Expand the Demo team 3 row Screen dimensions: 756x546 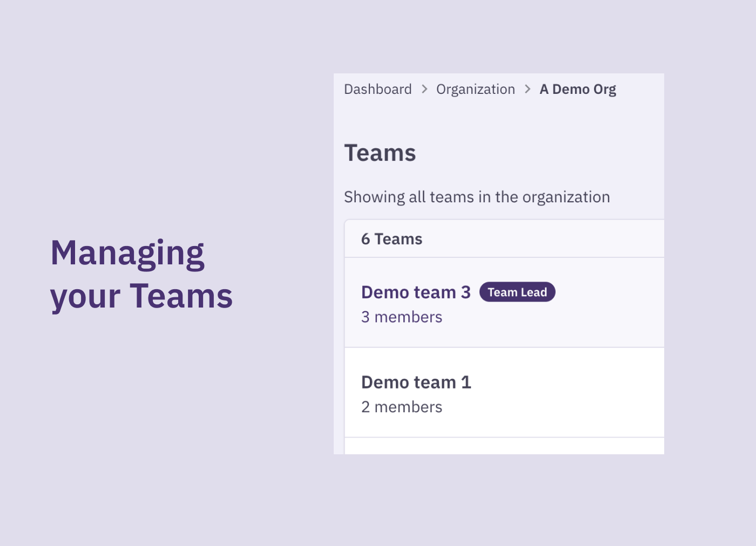502,302
